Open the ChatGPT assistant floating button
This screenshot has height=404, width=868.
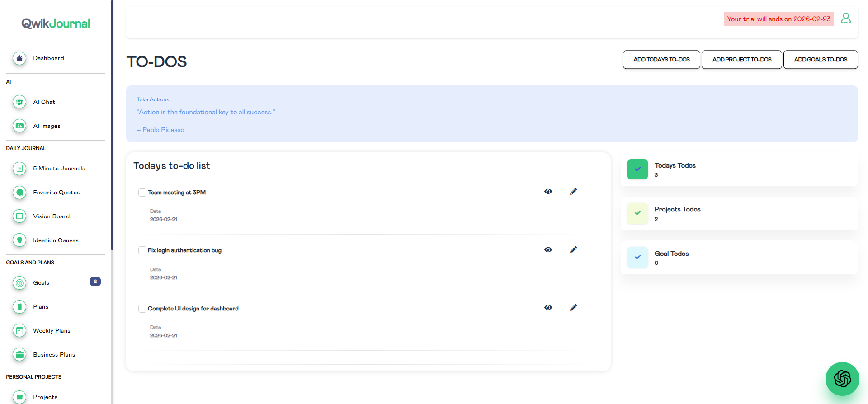842,379
